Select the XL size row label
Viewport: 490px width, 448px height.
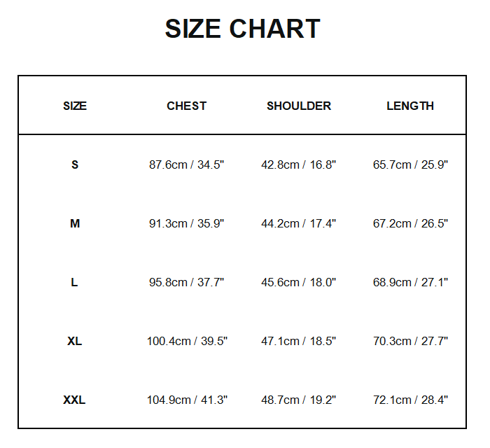point(75,342)
